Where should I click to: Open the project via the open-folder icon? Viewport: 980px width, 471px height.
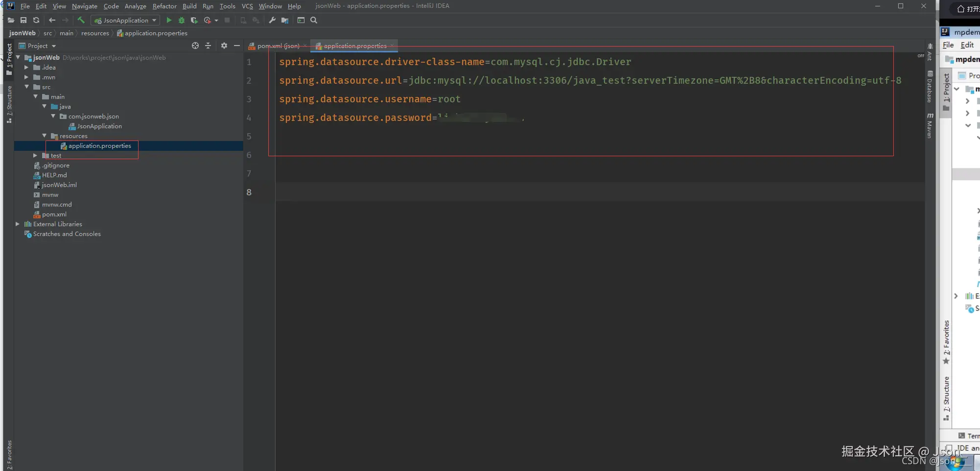click(11, 20)
